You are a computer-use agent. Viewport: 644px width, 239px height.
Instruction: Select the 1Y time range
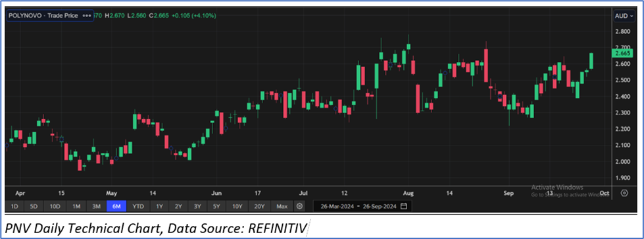click(x=159, y=206)
